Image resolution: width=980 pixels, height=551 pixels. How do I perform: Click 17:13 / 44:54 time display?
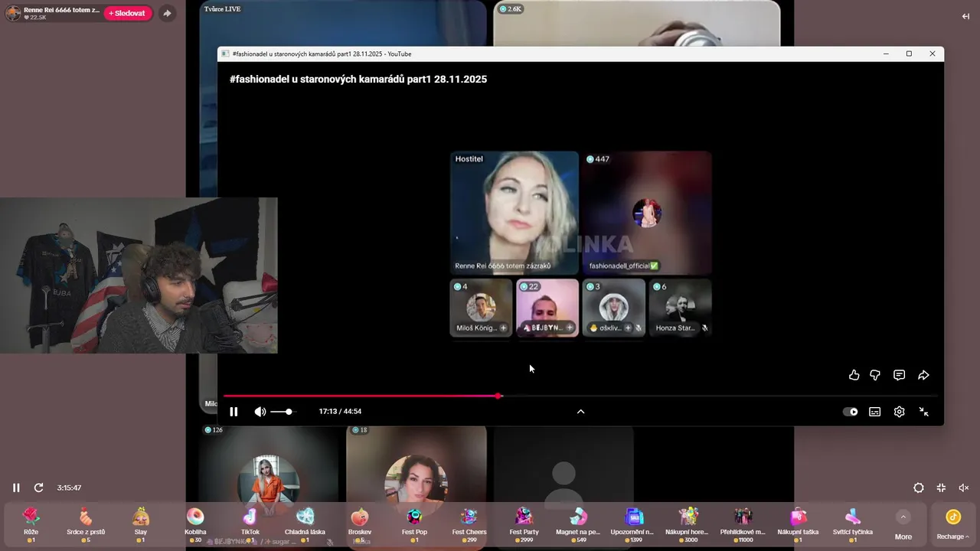point(340,412)
